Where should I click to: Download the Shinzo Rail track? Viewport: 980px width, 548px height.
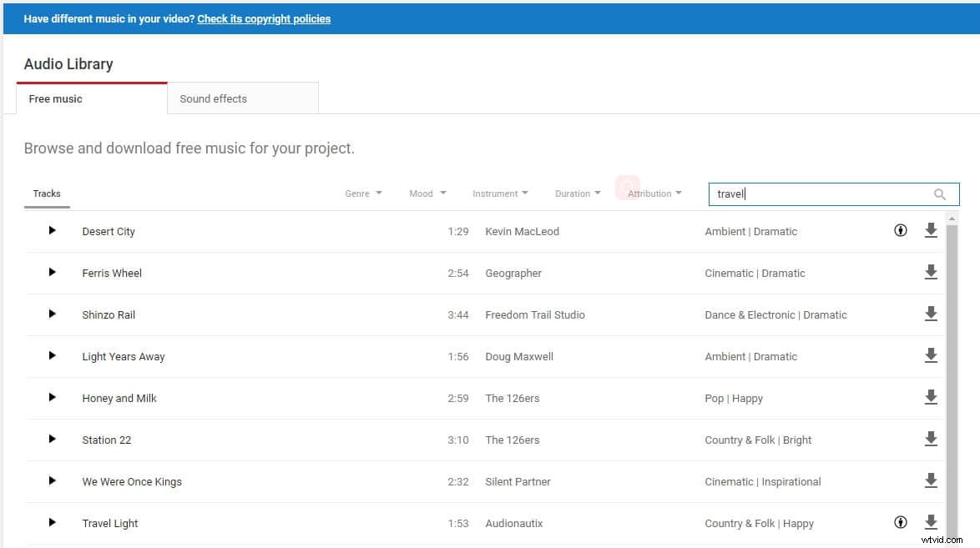pyautogui.click(x=931, y=314)
